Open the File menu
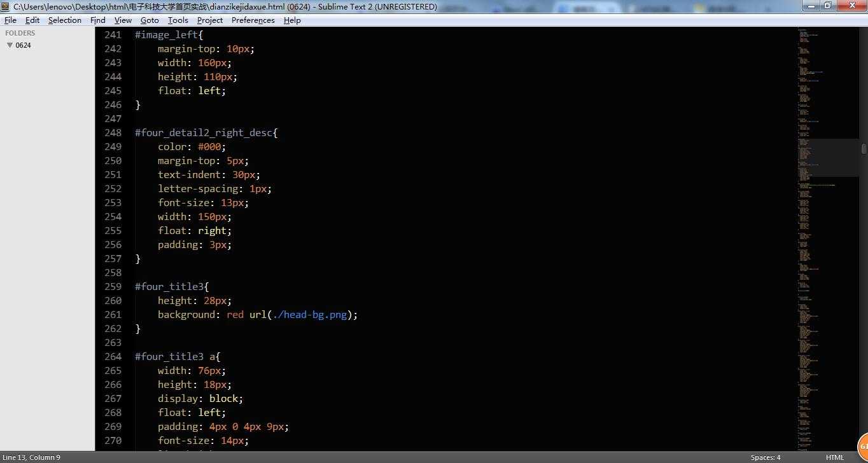Viewport: 868px width, 463px height. click(x=10, y=20)
